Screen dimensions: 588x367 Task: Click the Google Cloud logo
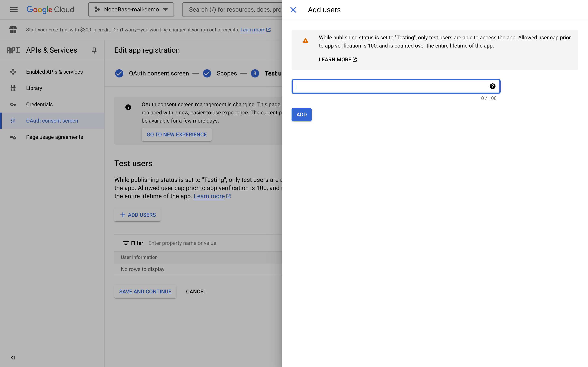(x=50, y=9)
